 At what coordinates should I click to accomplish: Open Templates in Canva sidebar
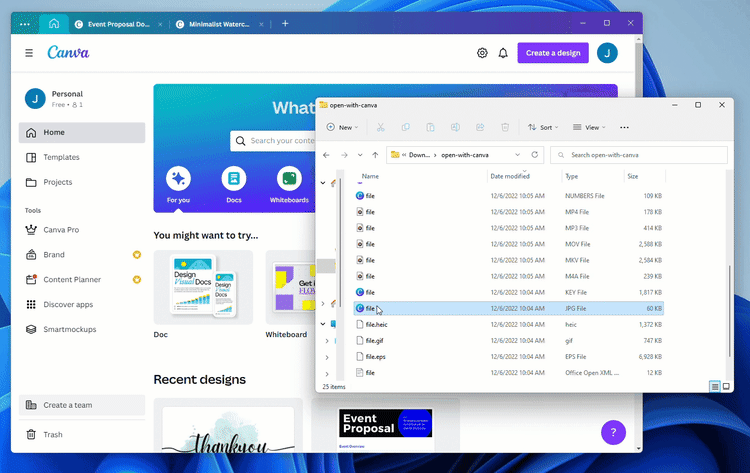(x=82, y=157)
